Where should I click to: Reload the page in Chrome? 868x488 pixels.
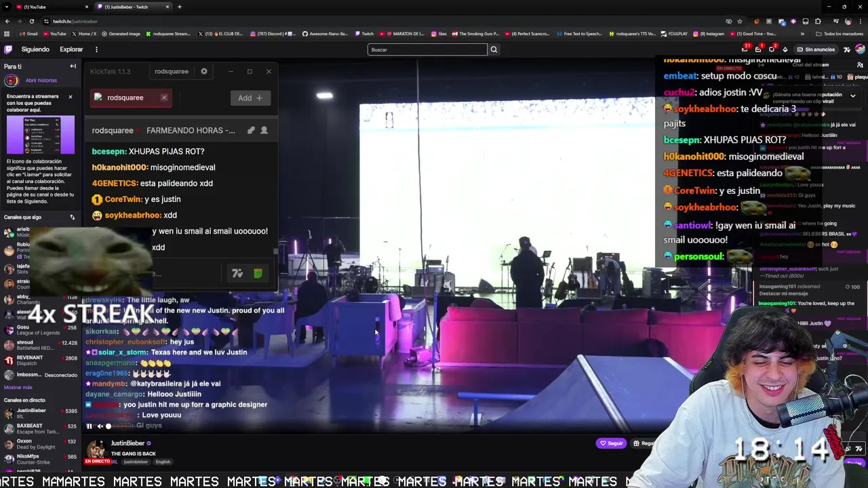(x=31, y=21)
